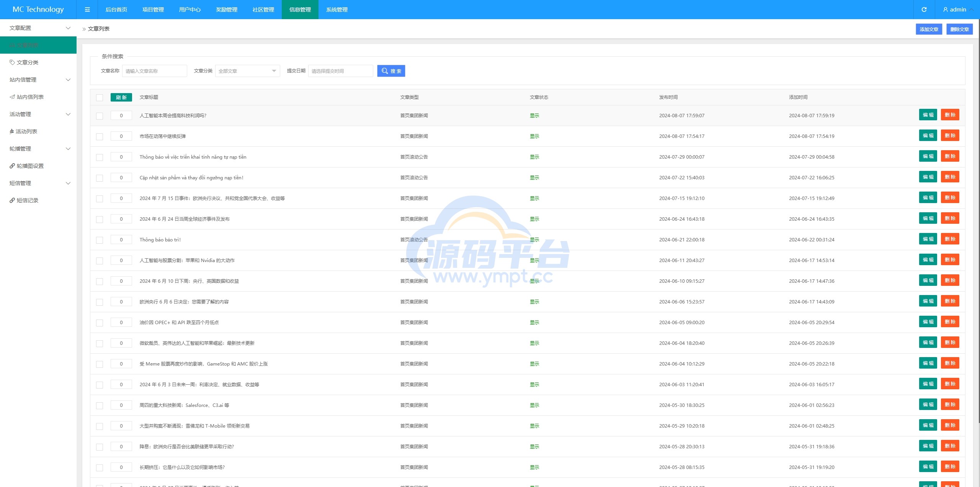Screen dimensions: 980x487
Task: Delete the article 长期挤压
Action: pyautogui.click(x=950, y=466)
